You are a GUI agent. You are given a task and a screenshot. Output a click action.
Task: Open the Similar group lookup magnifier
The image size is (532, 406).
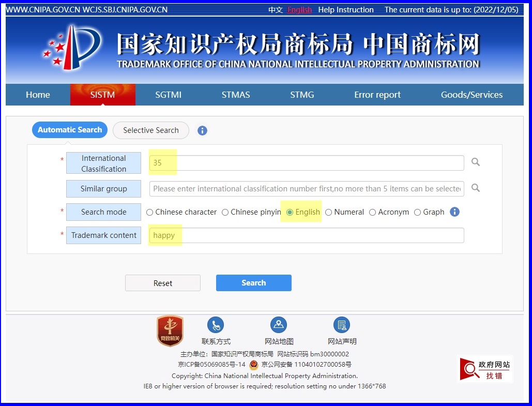[475, 188]
